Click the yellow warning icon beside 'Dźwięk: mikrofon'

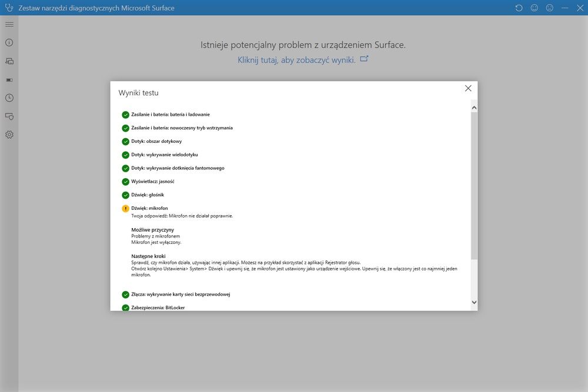[x=126, y=209]
